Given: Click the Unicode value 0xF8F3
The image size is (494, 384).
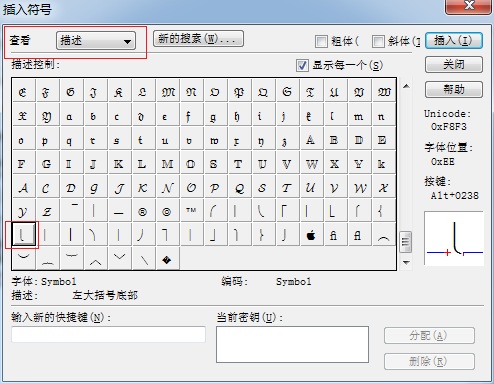Looking at the screenshot, I should pos(449,127).
